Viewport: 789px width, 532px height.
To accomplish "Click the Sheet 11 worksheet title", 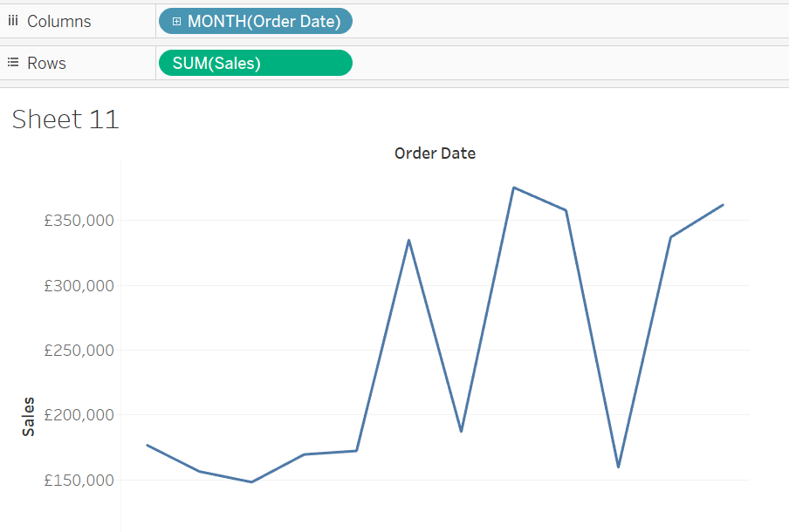I will [65, 119].
